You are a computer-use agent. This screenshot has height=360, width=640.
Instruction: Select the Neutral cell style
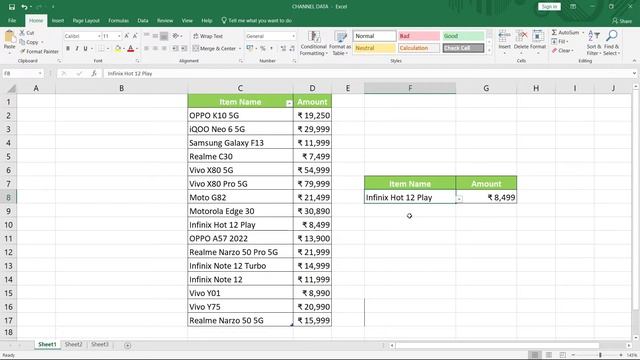point(374,48)
